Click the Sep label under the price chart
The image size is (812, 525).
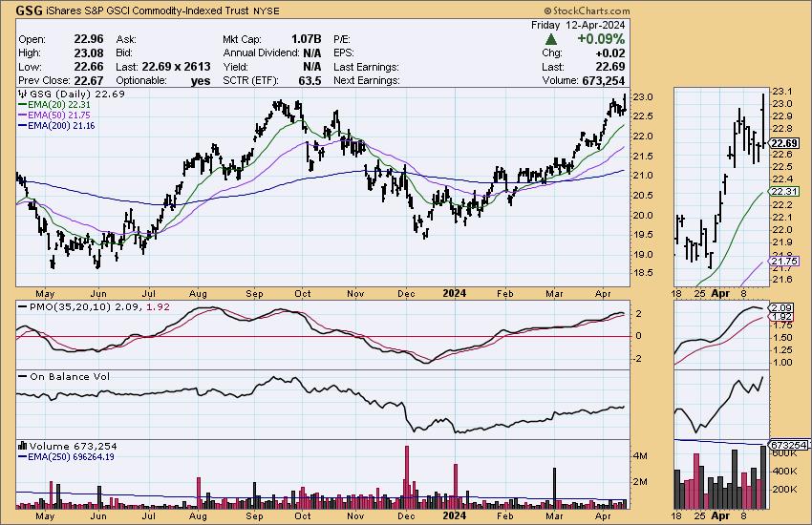(x=254, y=293)
